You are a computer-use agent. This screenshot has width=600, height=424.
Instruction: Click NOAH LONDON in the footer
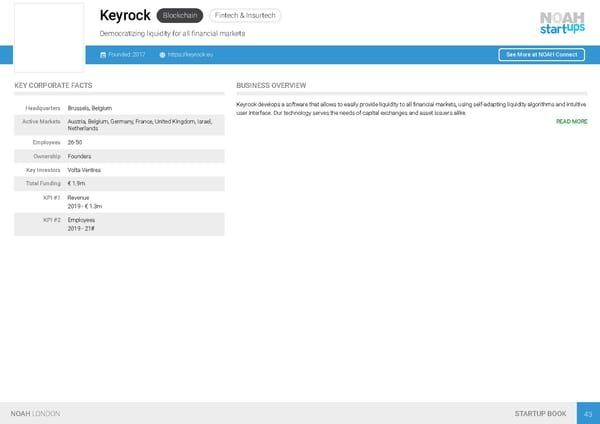click(35, 413)
